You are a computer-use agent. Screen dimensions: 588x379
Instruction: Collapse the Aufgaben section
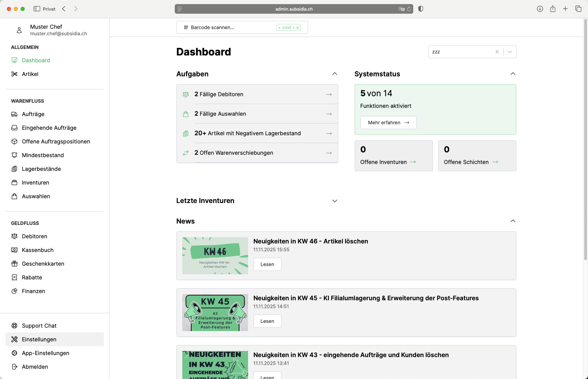[x=335, y=74]
